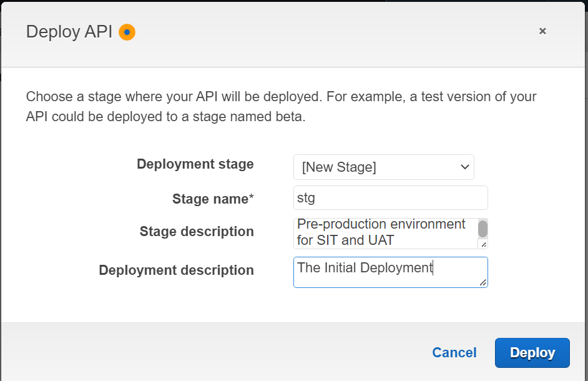Click the Stage description label
This screenshot has width=588, height=381.
coord(197,232)
